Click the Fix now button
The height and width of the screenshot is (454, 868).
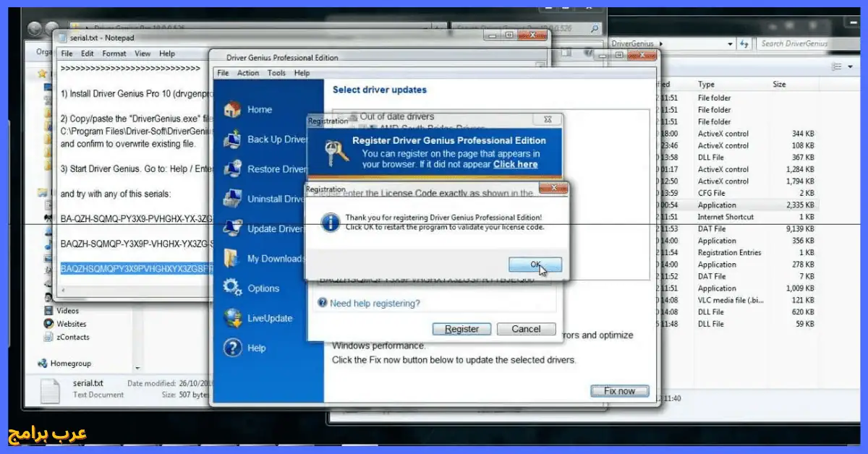point(619,391)
